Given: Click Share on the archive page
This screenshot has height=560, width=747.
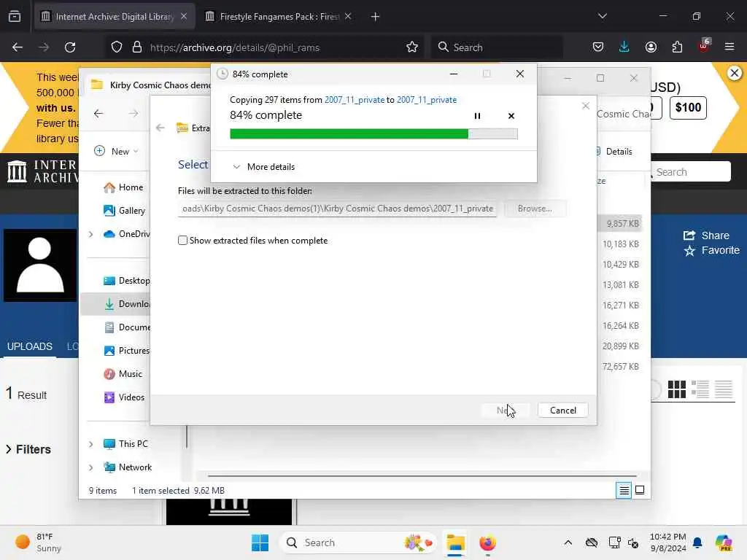Looking at the screenshot, I should (x=706, y=236).
